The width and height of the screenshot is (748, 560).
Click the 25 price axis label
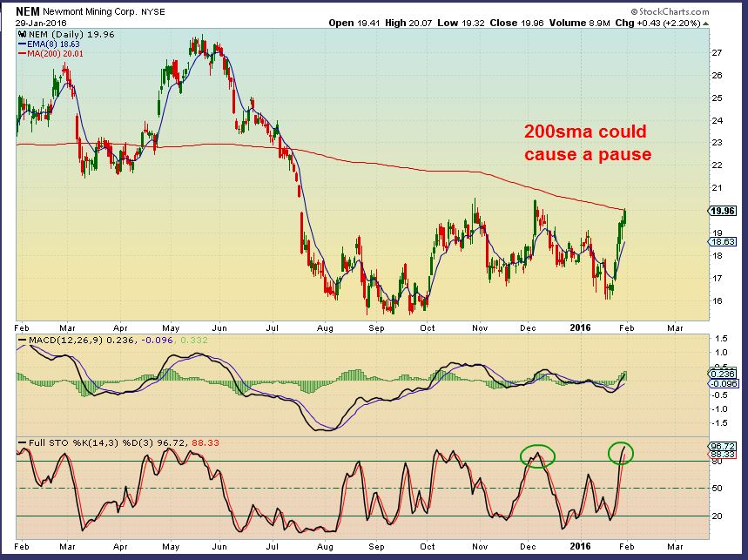tap(717, 98)
